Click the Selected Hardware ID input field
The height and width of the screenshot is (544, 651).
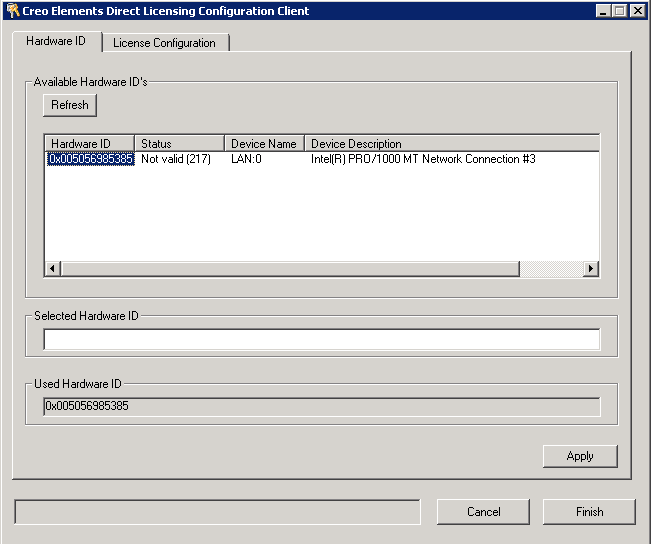pyautogui.click(x=322, y=339)
